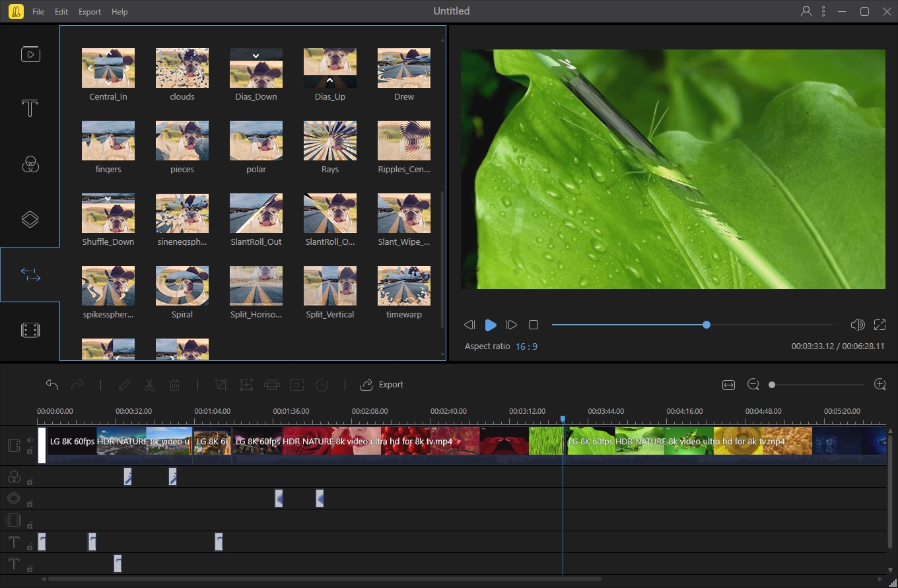Select the clouds transition
Viewport: 898px width, 588px height.
click(182, 75)
